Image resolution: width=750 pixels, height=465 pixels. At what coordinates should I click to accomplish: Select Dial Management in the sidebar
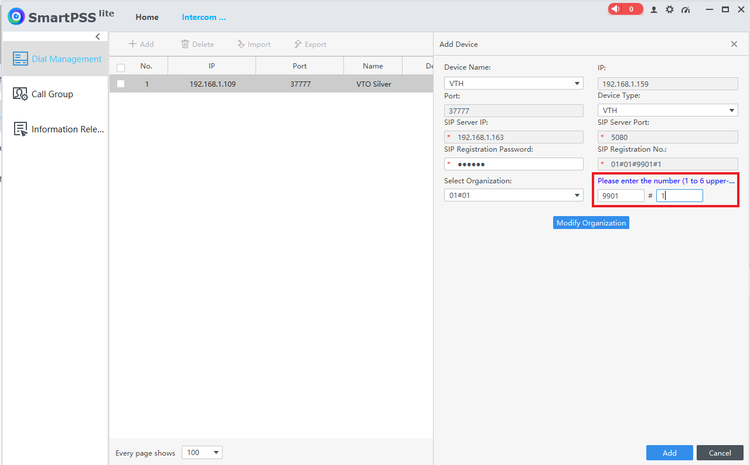(x=55, y=59)
